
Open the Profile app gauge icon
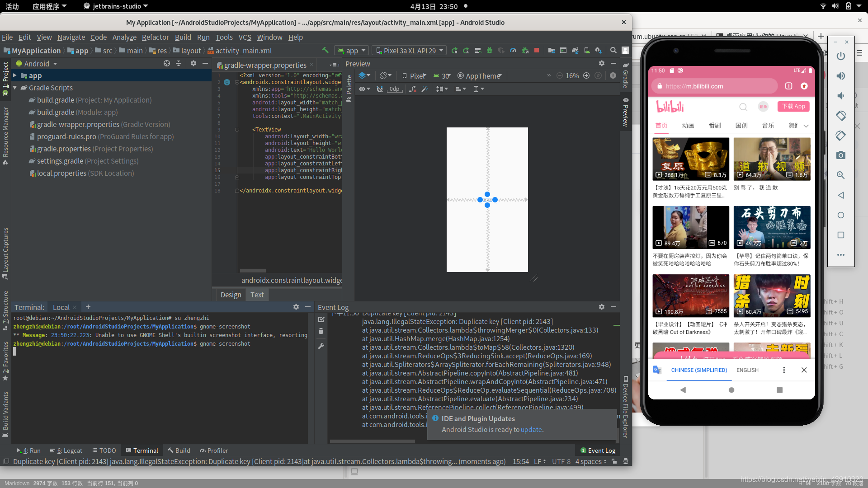(x=513, y=51)
